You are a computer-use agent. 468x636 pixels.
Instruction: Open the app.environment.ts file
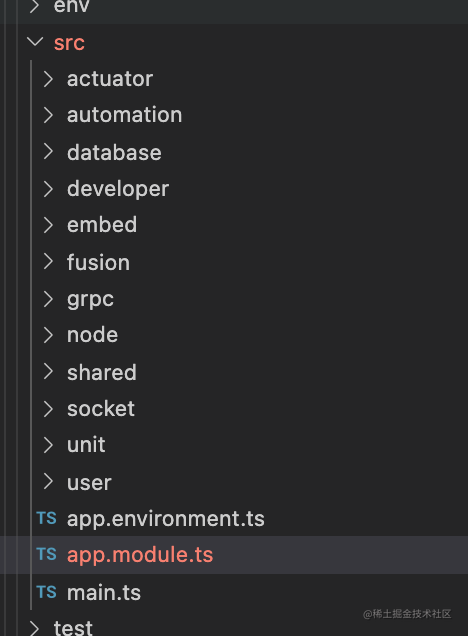click(165, 519)
